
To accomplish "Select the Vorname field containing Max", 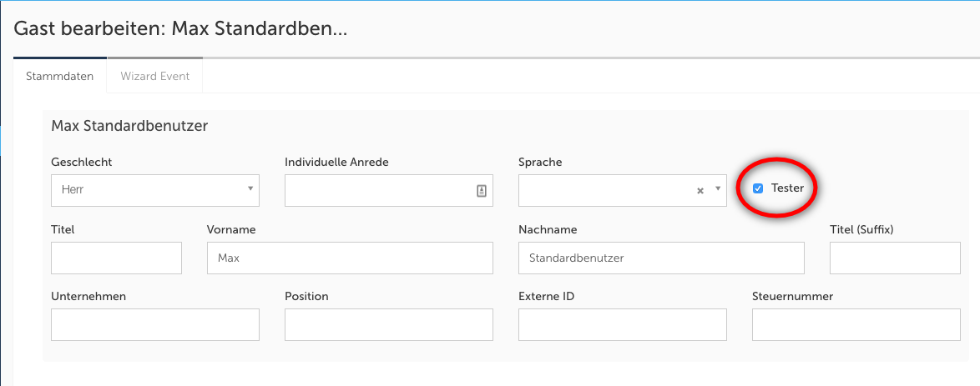I will [x=350, y=258].
